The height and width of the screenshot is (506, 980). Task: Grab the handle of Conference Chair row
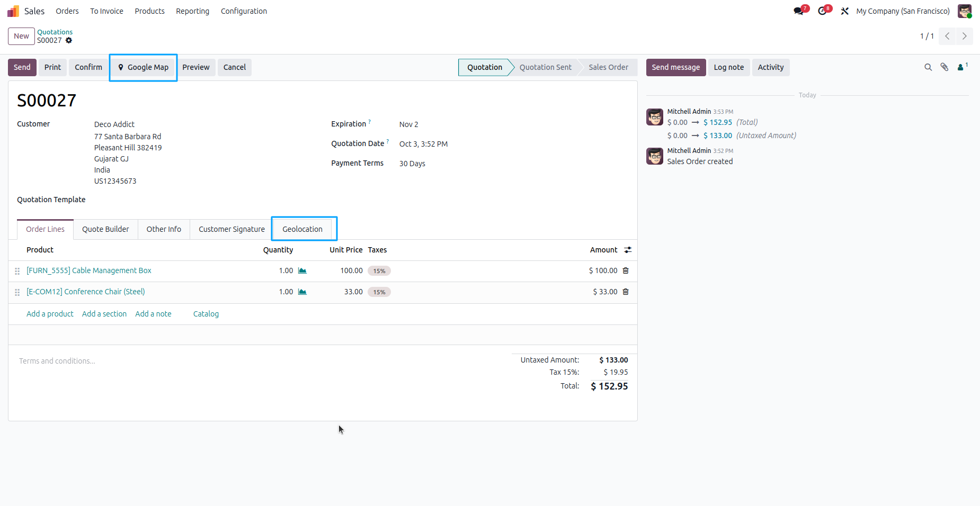point(17,292)
